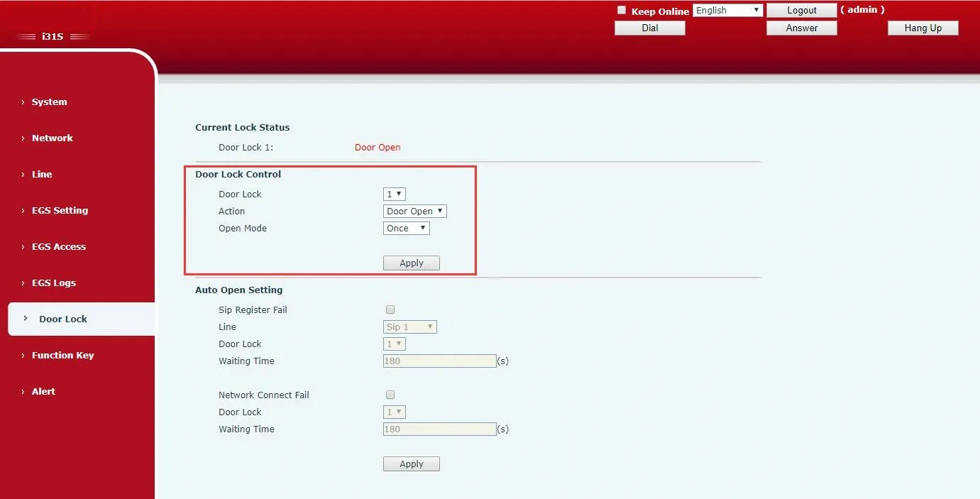Open the Alert configuration section
Screen dimensions: 980x499
[43, 391]
